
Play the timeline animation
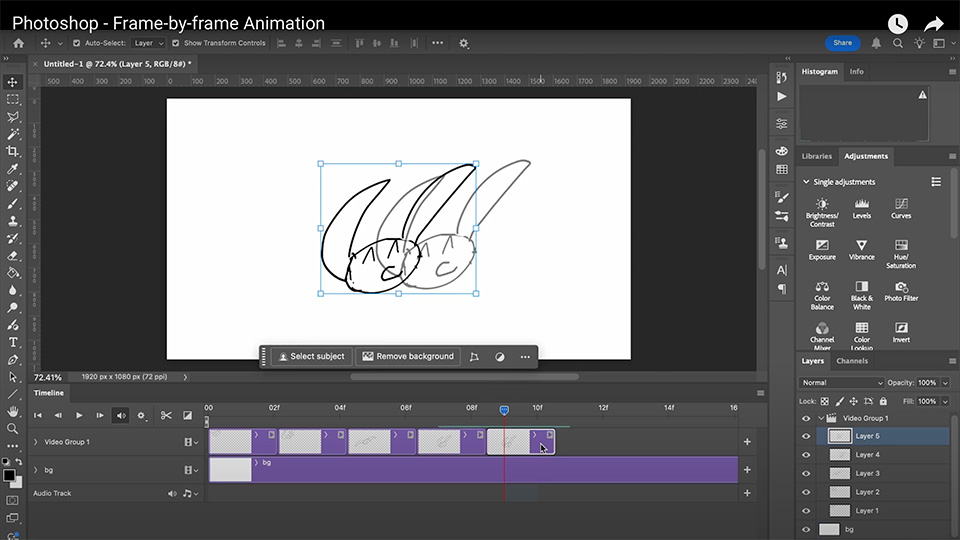pyautogui.click(x=79, y=415)
